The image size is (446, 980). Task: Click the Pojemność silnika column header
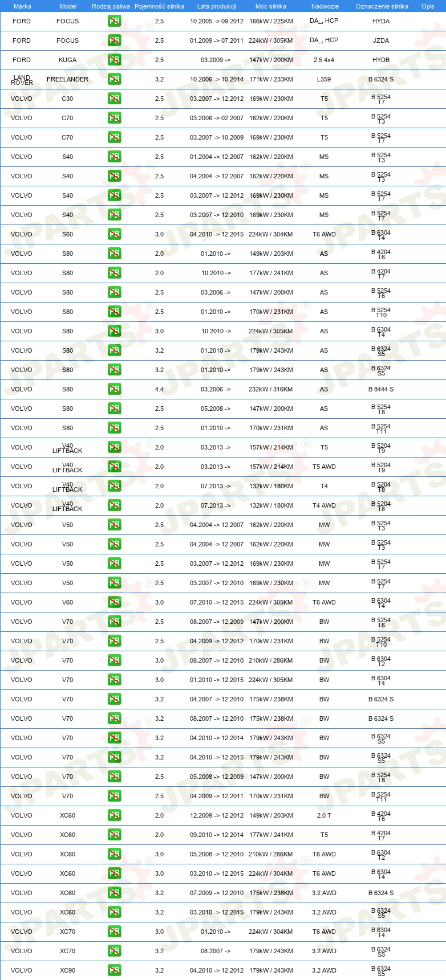pos(159,6)
